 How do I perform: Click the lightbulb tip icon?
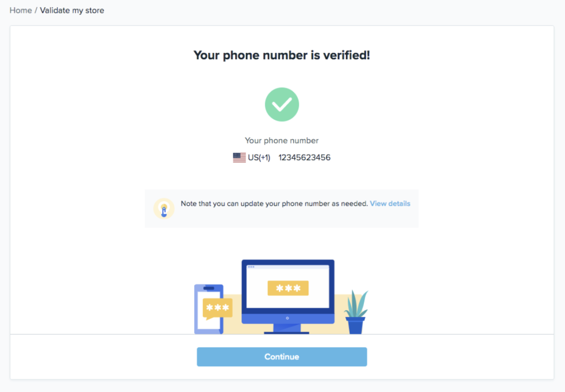click(164, 208)
